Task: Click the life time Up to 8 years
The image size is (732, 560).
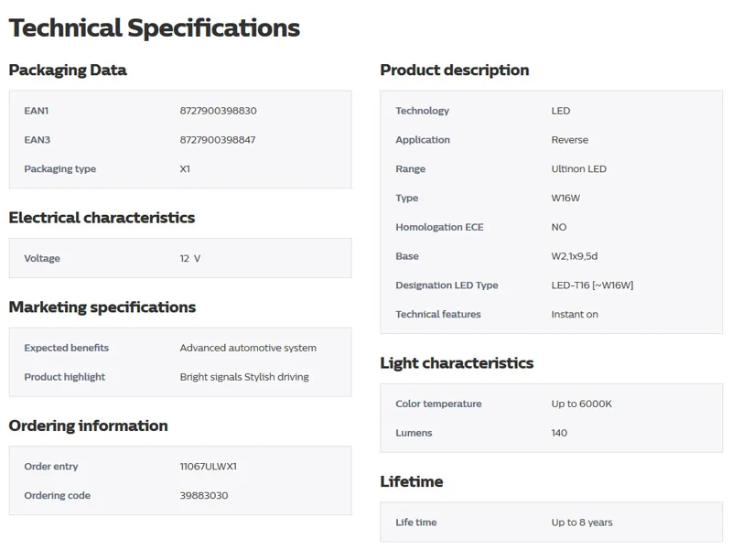Action: [x=582, y=522]
